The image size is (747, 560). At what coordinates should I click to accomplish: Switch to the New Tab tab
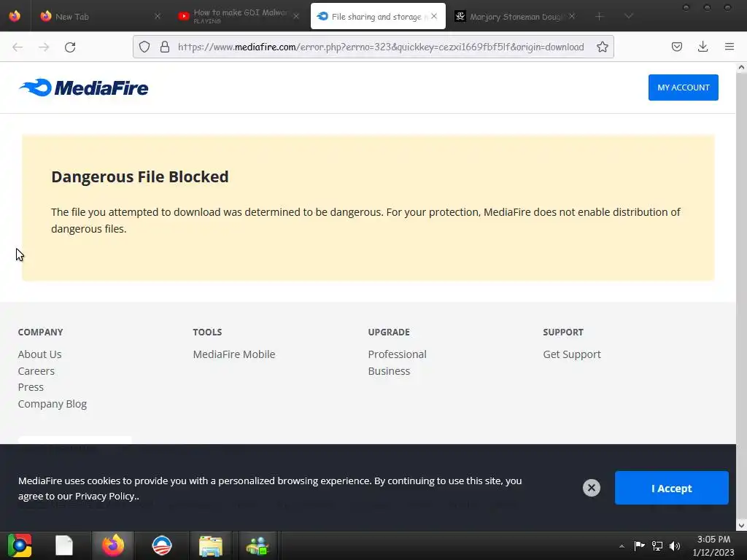point(100,16)
